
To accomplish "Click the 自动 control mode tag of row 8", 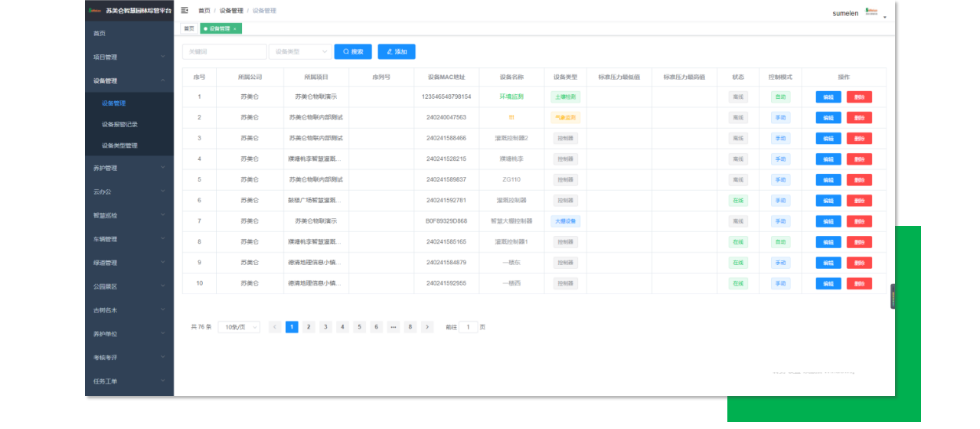I will 780,242.
